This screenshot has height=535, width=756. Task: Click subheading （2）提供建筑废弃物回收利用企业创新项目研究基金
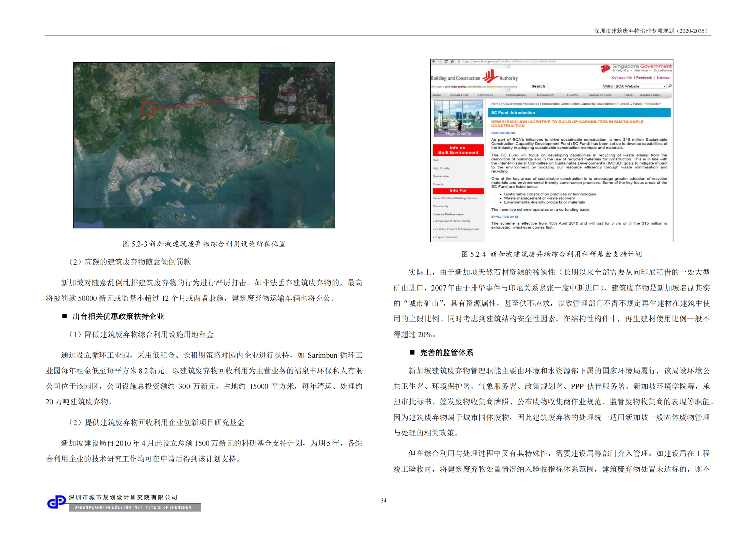[156, 423]
